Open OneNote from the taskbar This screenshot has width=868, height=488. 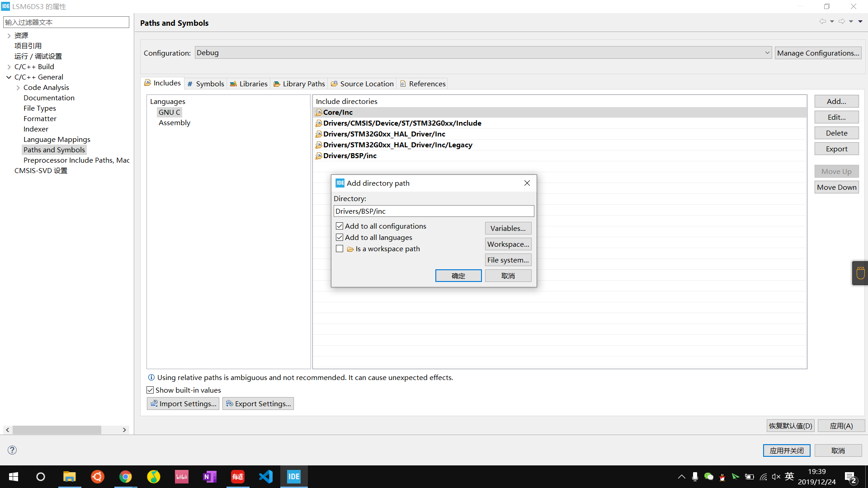tap(210, 477)
